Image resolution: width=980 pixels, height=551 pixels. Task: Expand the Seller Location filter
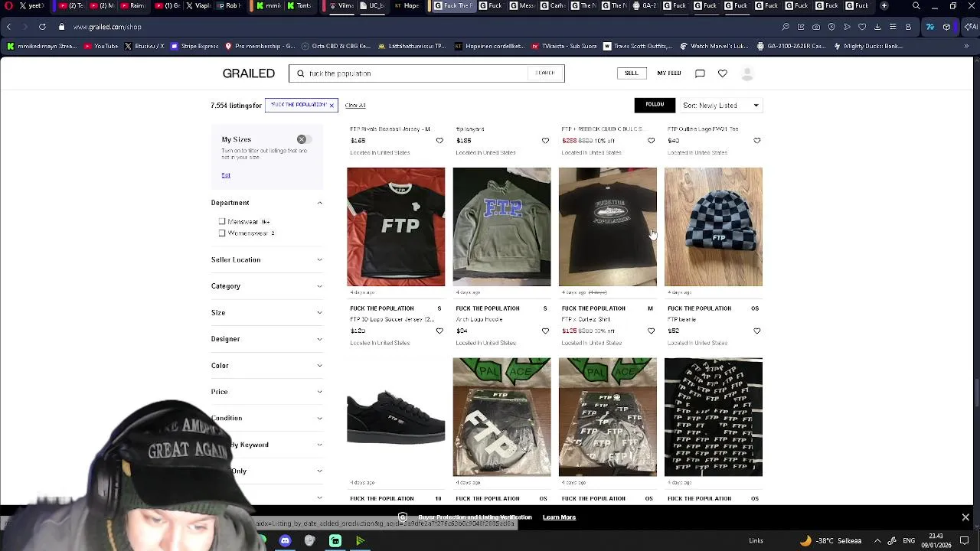(266, 259)
